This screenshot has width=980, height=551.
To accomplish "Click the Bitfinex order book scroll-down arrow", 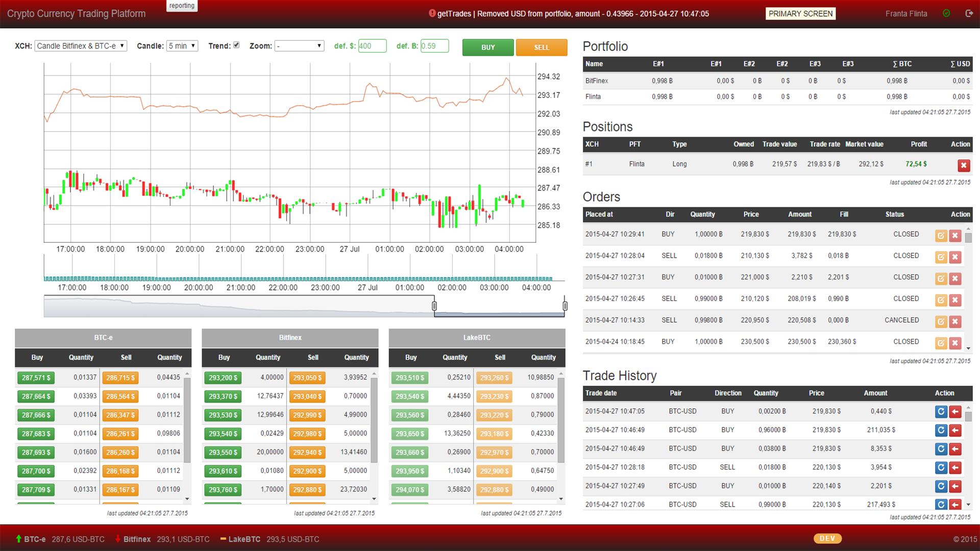I will tap(374, 499).
